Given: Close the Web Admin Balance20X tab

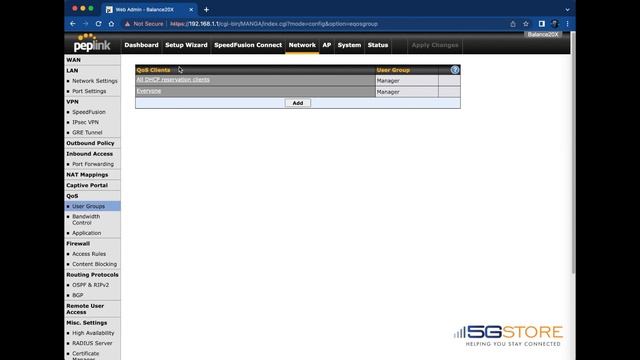Looking at the screenshot, I should (191, 9).
